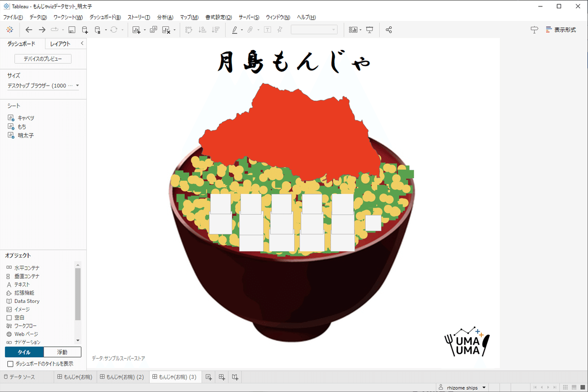Click the Share workbook icon
The image size is (588, 392).
pos(389,29)
